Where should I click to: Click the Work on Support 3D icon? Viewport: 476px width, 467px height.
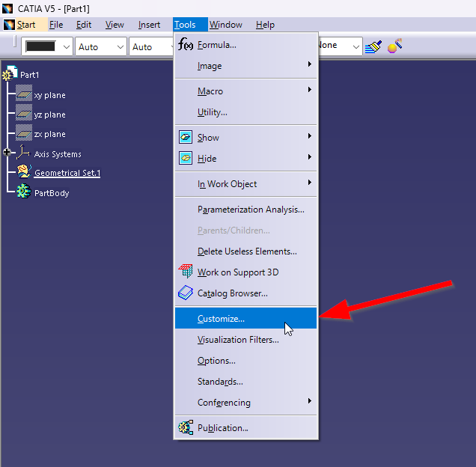click(186, 272)
